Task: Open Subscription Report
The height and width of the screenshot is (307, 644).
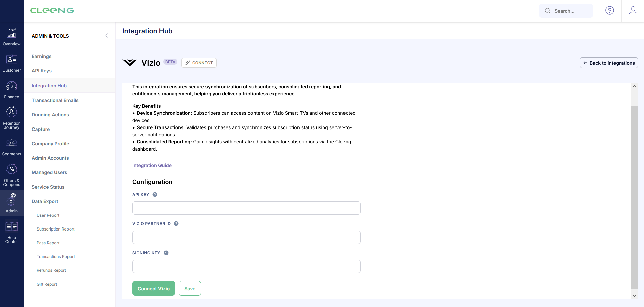Action: pos(55,229)
